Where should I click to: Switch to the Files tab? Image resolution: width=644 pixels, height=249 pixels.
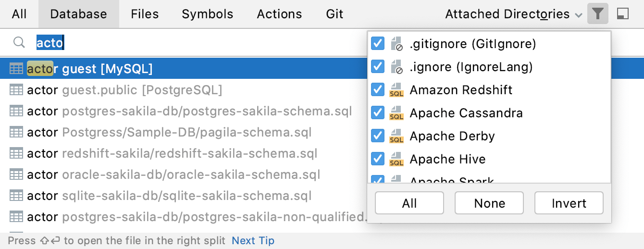[x=145, y=14]
